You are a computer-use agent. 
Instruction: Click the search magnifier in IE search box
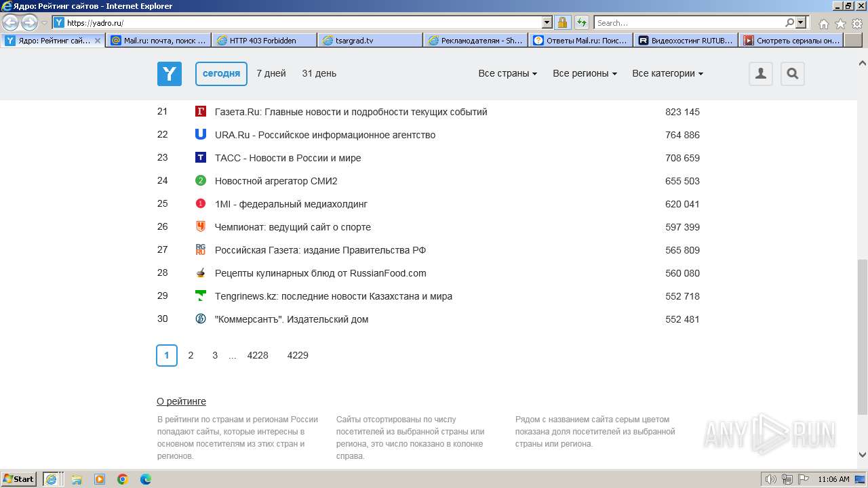pos(789,22)
